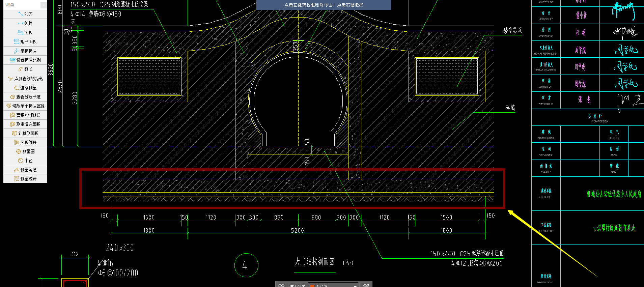Screen dimensions: 644x287
Task: Click project name 古砦罩村廉政教育基地
Action: 614,228
